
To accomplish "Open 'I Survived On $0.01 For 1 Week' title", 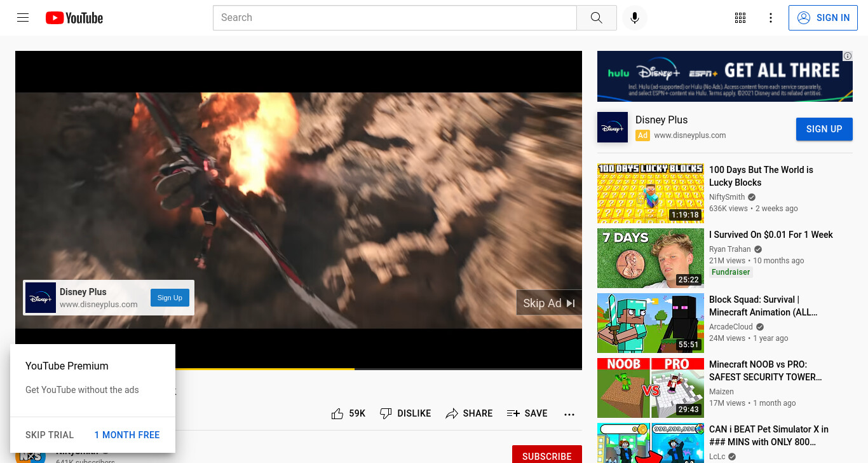I will [771, 235].
